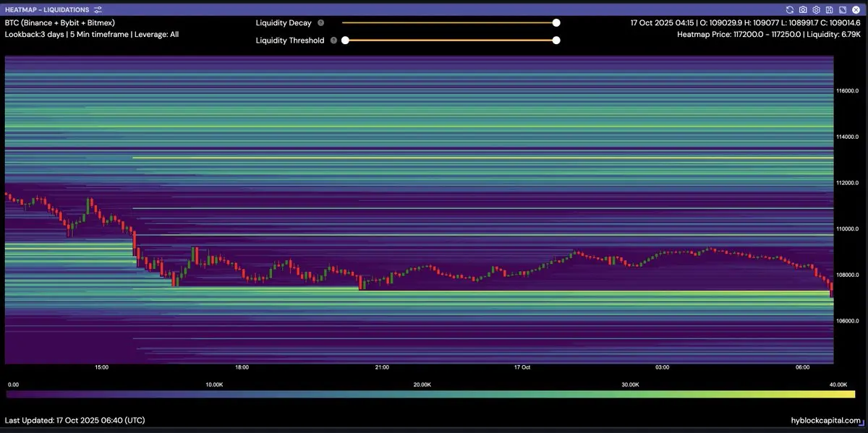
Task: Click Liquidity Threshold slider left handle
Action: (345, 40)
